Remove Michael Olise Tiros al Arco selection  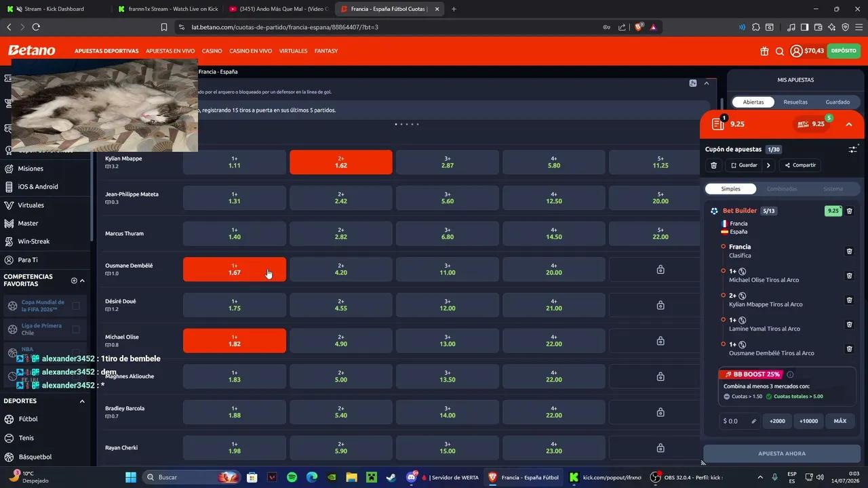pos(849,276)
